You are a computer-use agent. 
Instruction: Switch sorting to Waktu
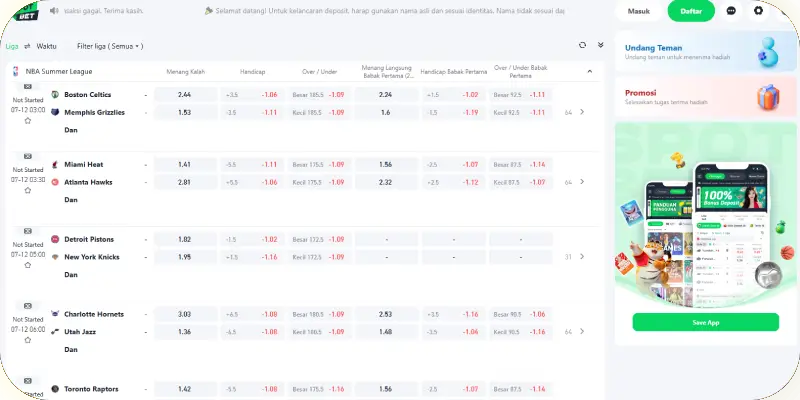coord(46,46)
